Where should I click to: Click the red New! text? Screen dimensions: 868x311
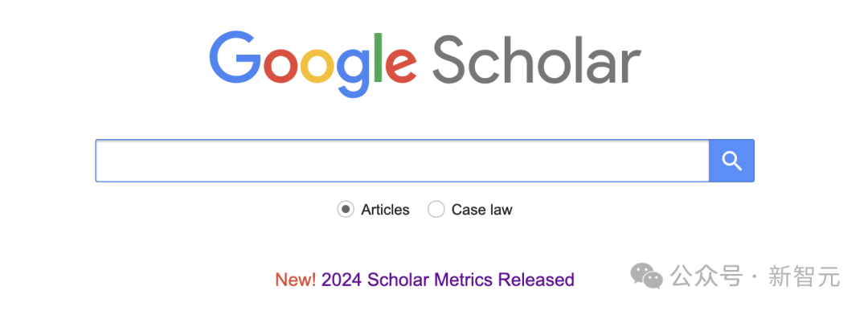(296, 280)
